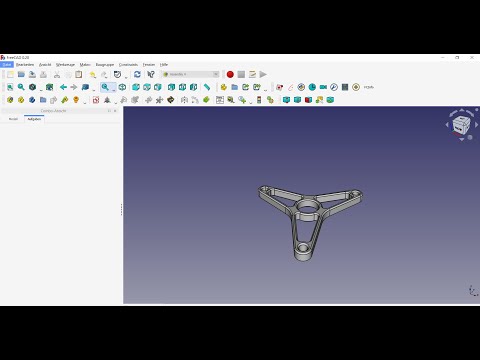Click the draw style cube icon

(32, 87)
